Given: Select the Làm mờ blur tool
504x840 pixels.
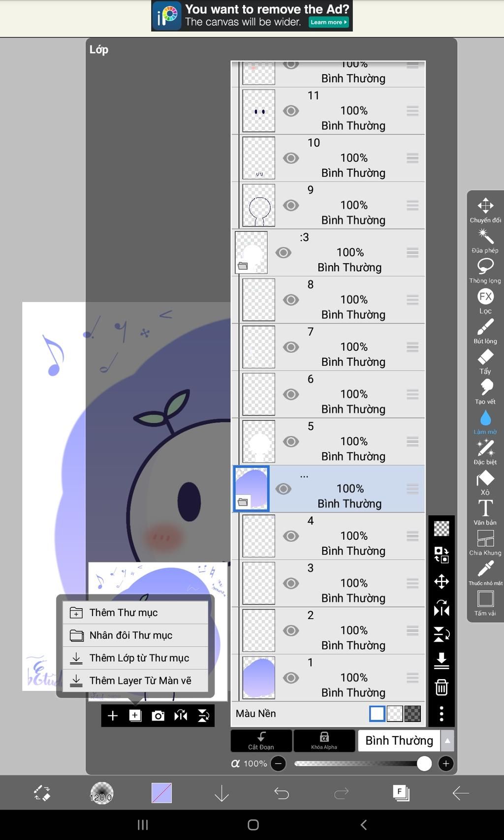Looking at the screenshot, I should click(x=485, y=422).
